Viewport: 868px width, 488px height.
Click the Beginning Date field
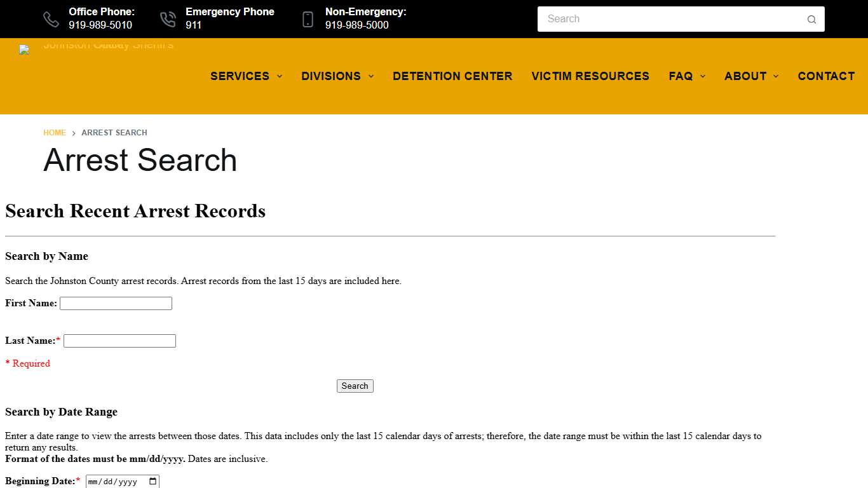tap(114, 482)
